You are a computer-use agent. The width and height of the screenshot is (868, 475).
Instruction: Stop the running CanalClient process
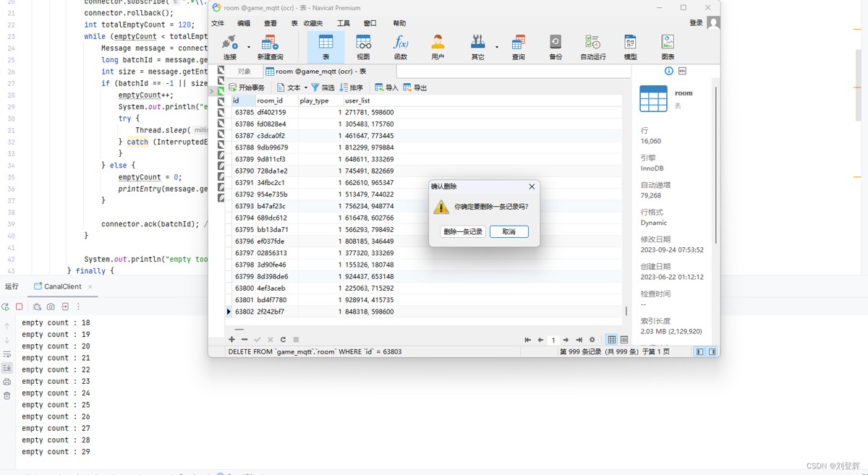click(x=20, y=307)
